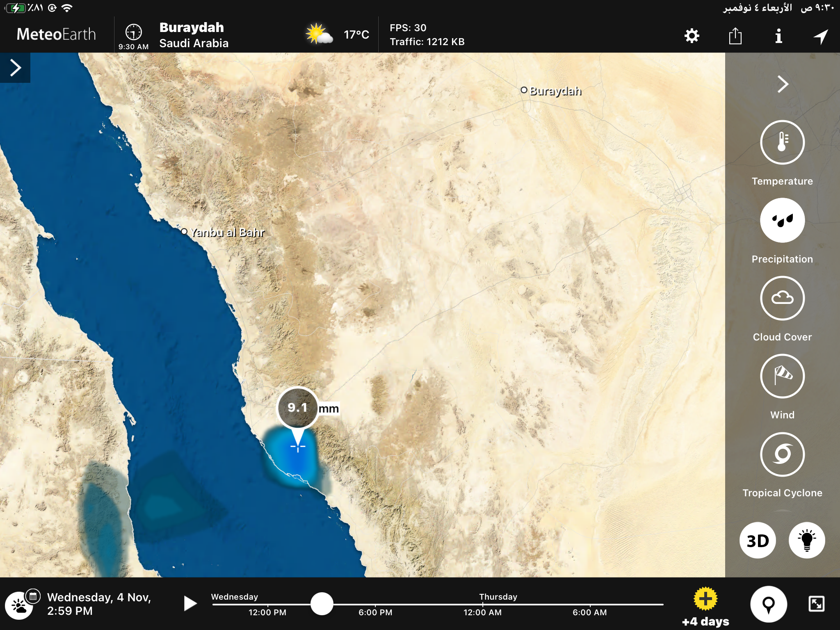840x630 pixels.
Task: Open the info icon
Action: click(x=778, y=36)
